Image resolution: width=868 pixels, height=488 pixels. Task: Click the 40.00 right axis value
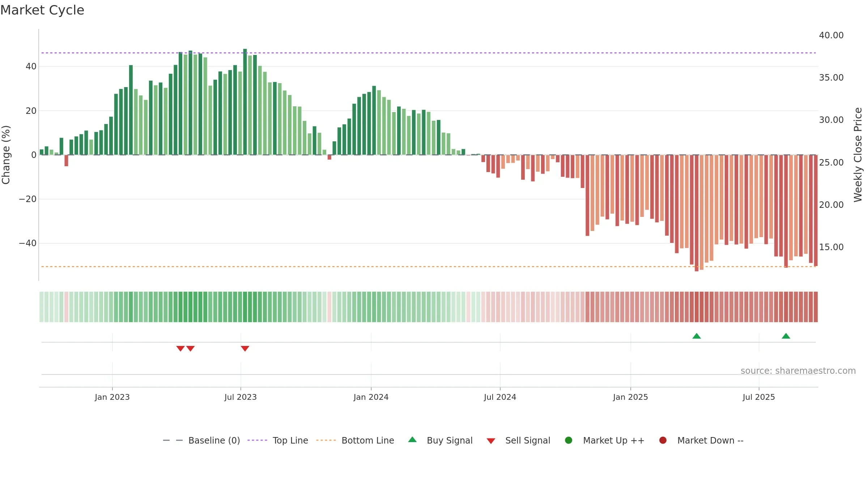pyautogui.click(x=831, y=35)
